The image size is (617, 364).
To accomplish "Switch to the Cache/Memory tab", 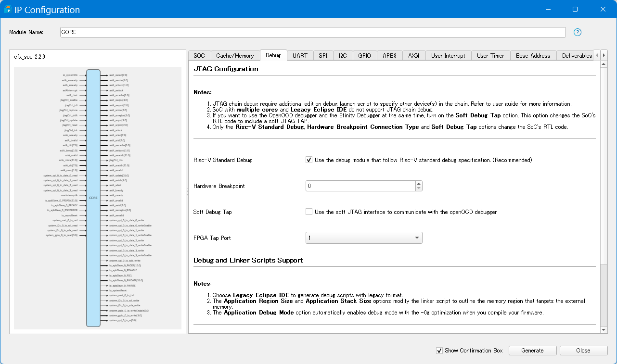I will [x=235, y=56].
